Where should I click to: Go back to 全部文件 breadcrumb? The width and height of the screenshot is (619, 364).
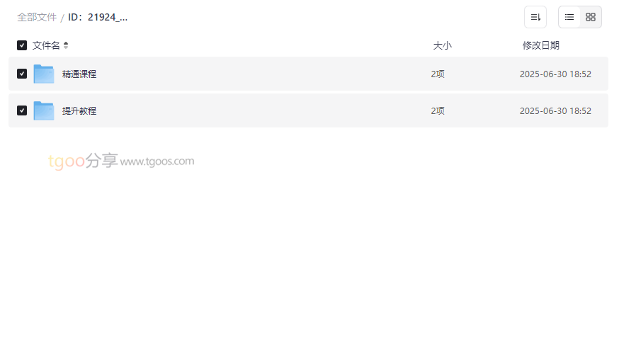37,17
